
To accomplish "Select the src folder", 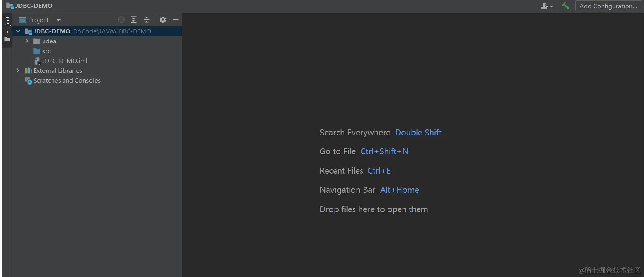I will [x=46, y=51].
